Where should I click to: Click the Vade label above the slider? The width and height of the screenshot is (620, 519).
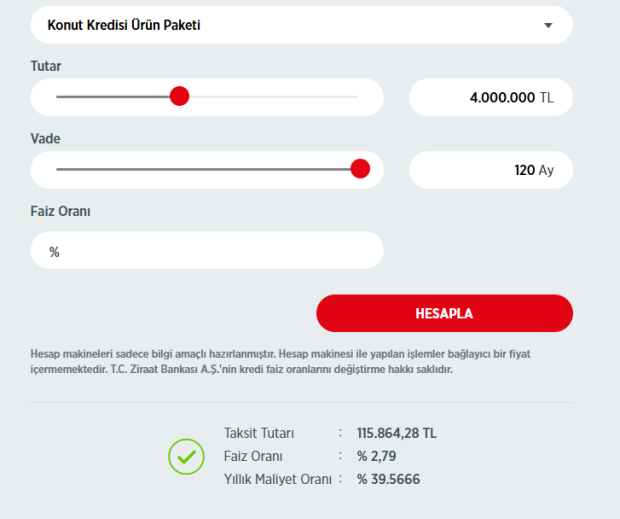(x=46, y=139)
